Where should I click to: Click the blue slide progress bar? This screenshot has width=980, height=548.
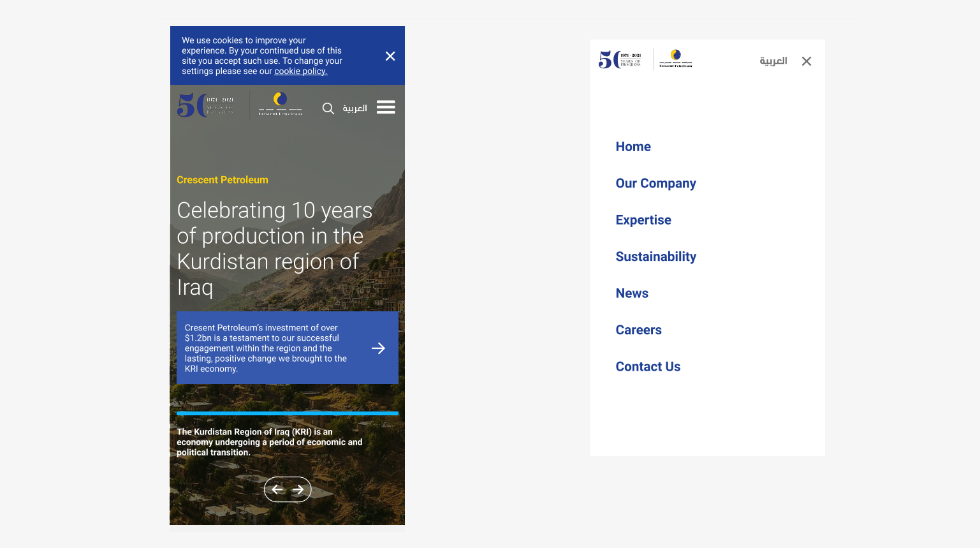click(x=288, y=413)
